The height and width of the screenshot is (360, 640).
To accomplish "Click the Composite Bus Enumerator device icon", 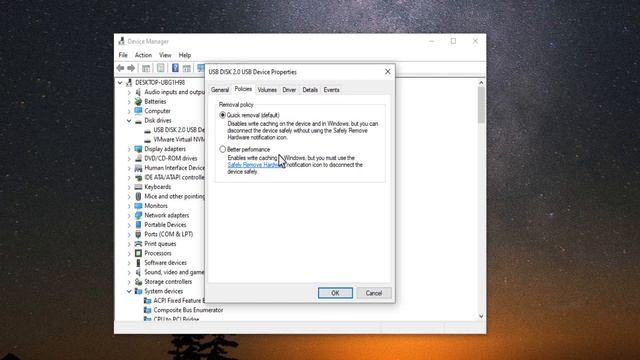I will [147, 310].
